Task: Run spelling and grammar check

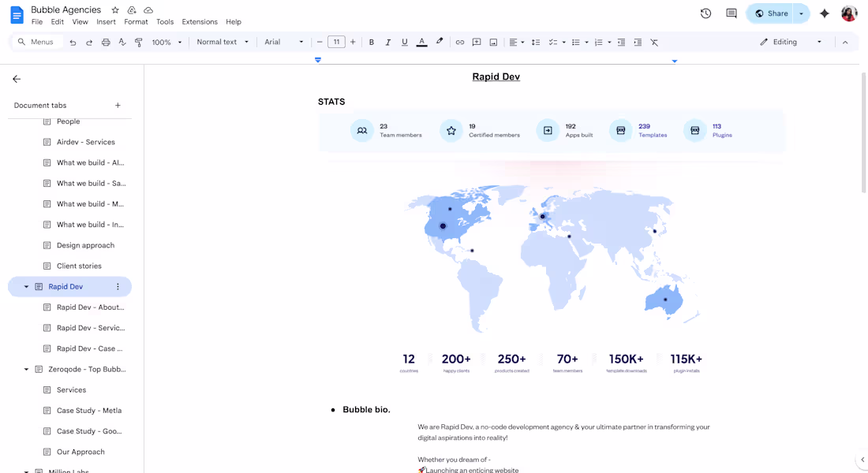Action: (x=122, y=42)
